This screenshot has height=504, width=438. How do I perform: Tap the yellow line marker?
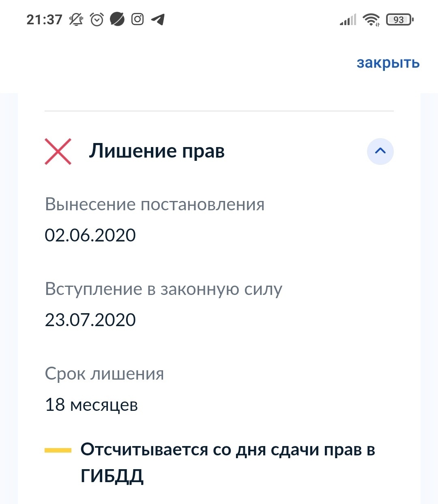[58, 450]
